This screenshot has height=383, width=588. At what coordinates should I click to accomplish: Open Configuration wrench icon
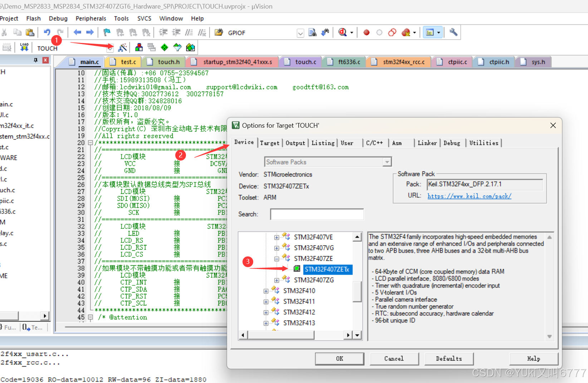coord(453,33)
